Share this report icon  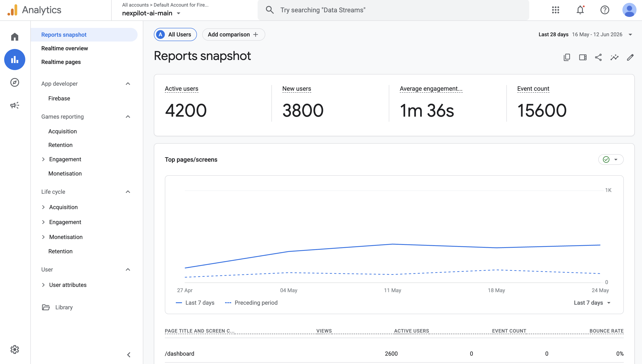[x=598, y=58]
